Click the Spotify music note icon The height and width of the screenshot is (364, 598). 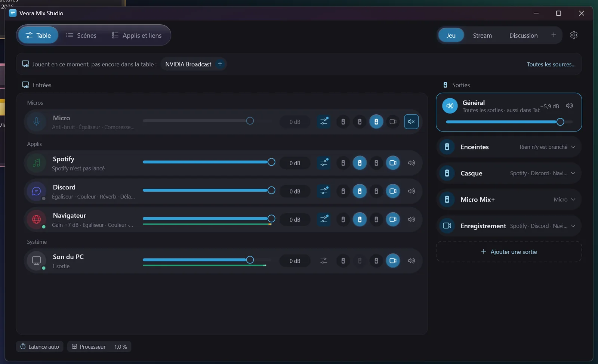36,163
